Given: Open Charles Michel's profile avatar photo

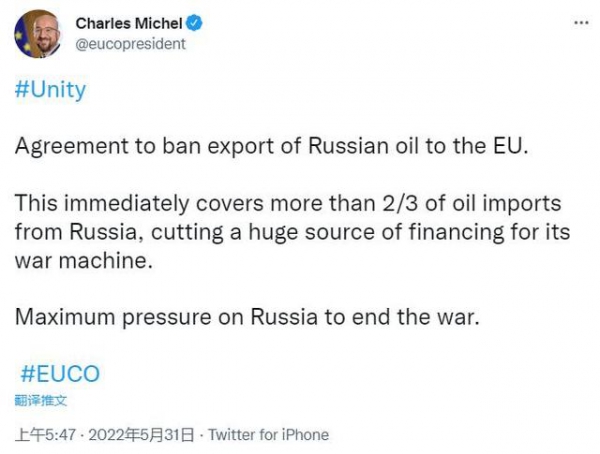Looking at the screenshot, I should (37, 34).
